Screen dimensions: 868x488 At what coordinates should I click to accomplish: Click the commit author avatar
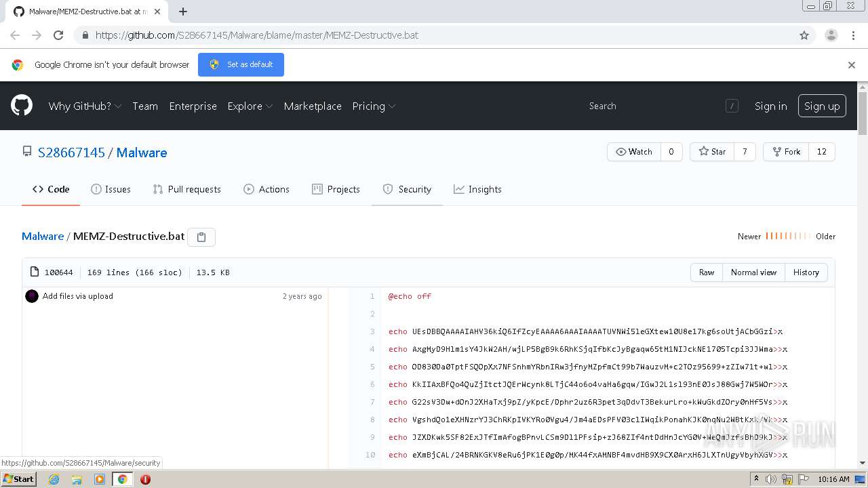32,296
